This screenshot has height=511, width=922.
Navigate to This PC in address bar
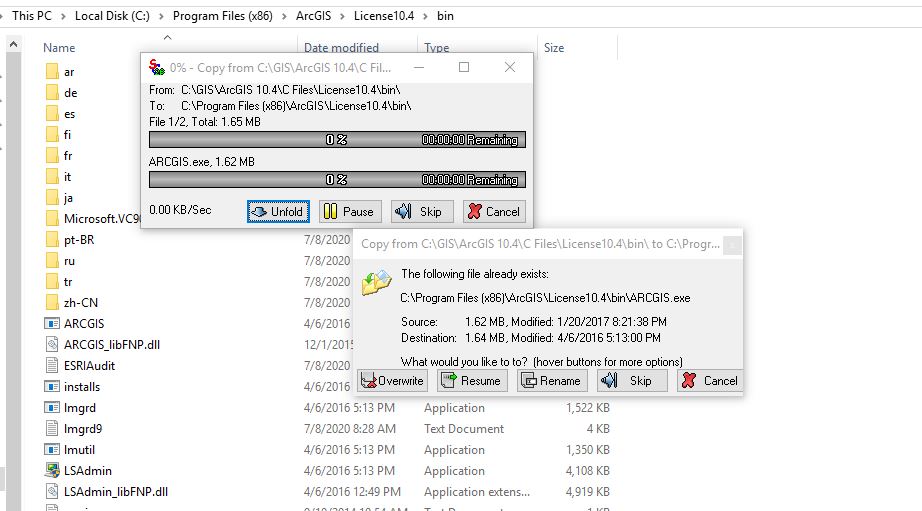click(x=32, y=16)
